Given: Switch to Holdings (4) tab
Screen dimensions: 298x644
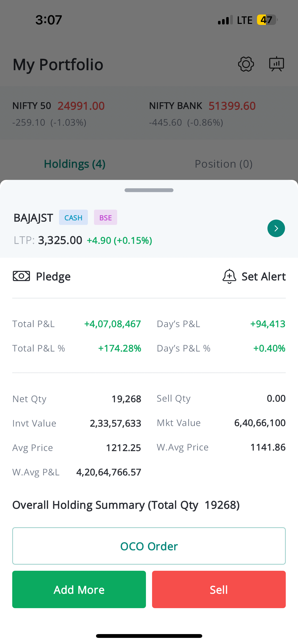Looking at the screenshot, I should (x=75, y=164).
